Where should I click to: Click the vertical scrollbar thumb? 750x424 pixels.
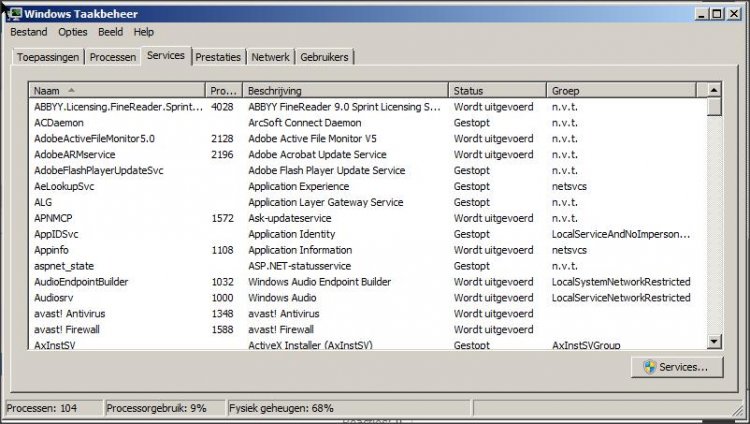714,107
